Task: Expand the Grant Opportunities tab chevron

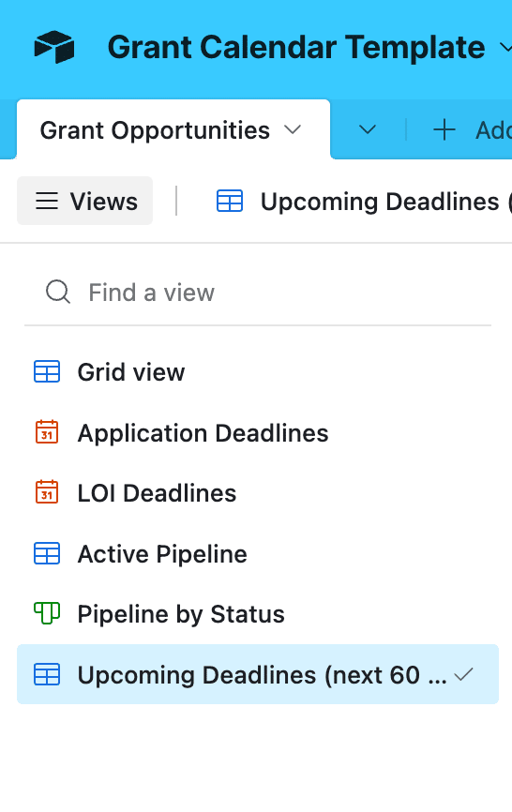Action: click(x=293, y=129)
